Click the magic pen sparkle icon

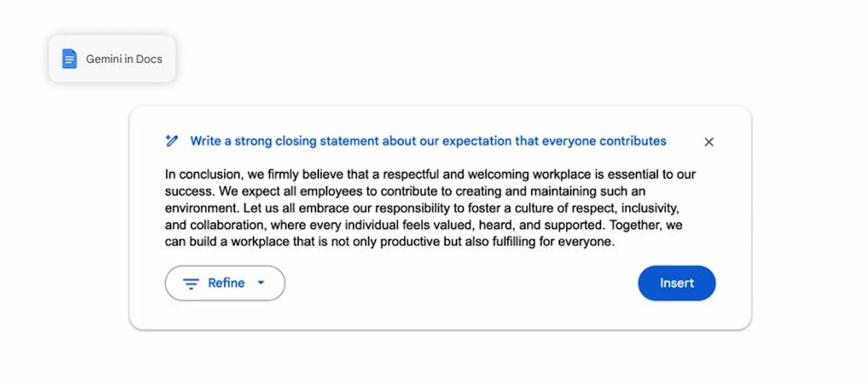click(x=171, y=141)
